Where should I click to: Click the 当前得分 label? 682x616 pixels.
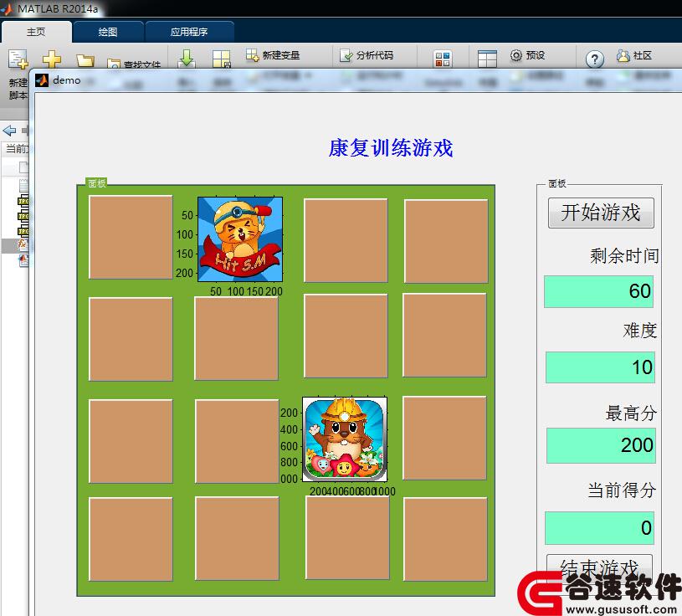tap(622, 490)
